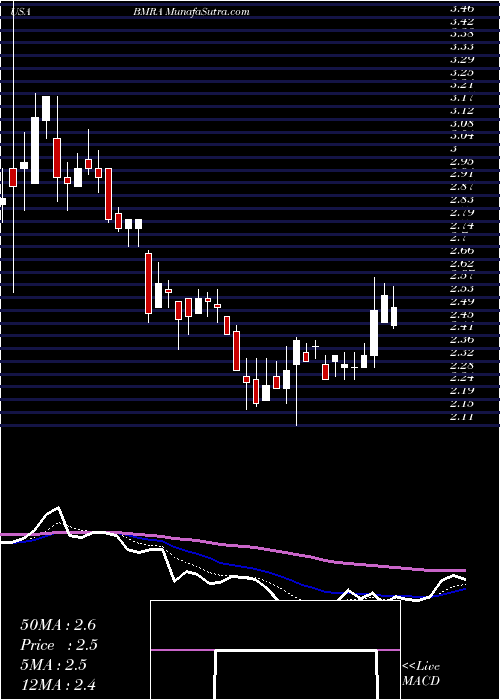Click the 3.33 price level
The height and width of the screenshot is (700, 500).
(x=461, y=46)
